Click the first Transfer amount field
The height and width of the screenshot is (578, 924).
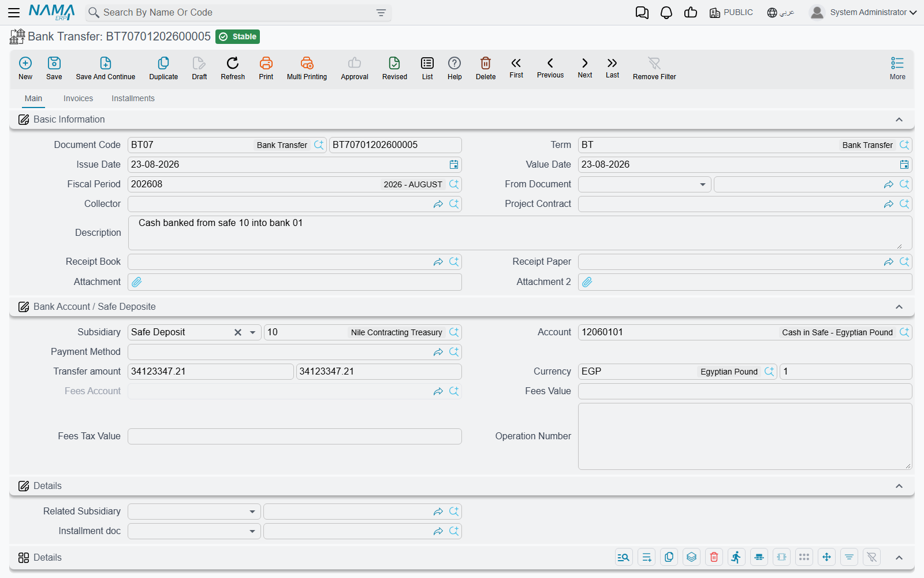(x=210, y=372)
